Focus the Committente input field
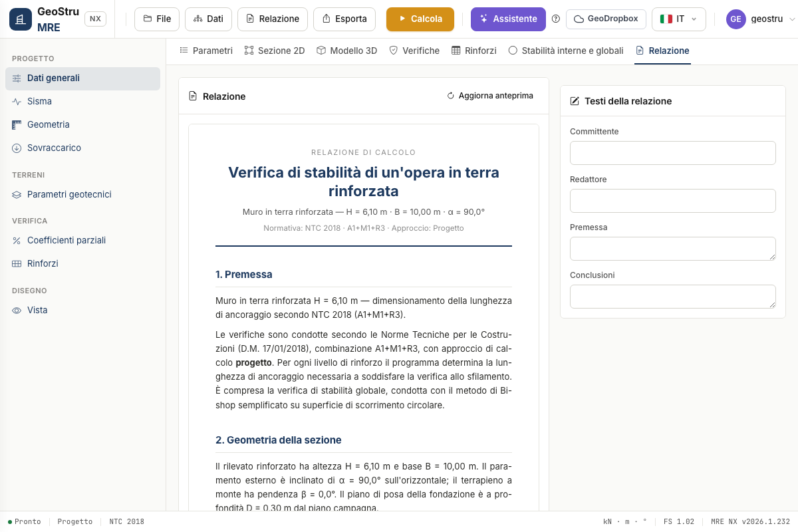Screen dimensions: 798x532 tap(673, 153)
